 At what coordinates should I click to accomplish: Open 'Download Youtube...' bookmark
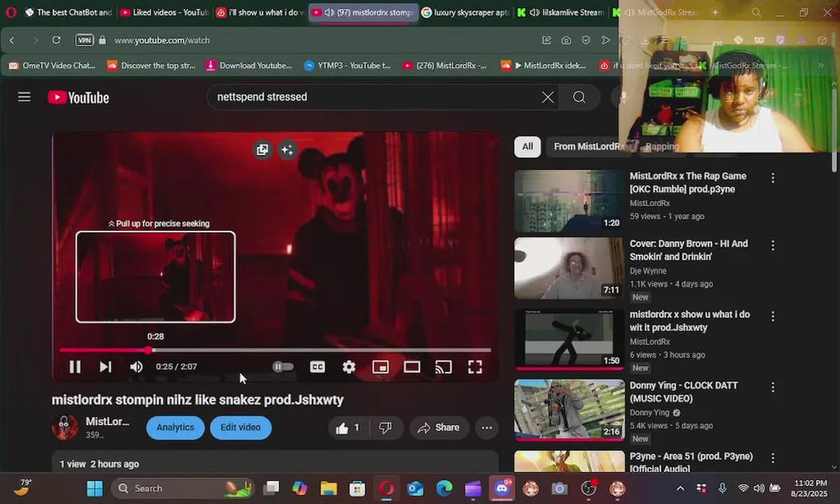click(x=248, y=65)
